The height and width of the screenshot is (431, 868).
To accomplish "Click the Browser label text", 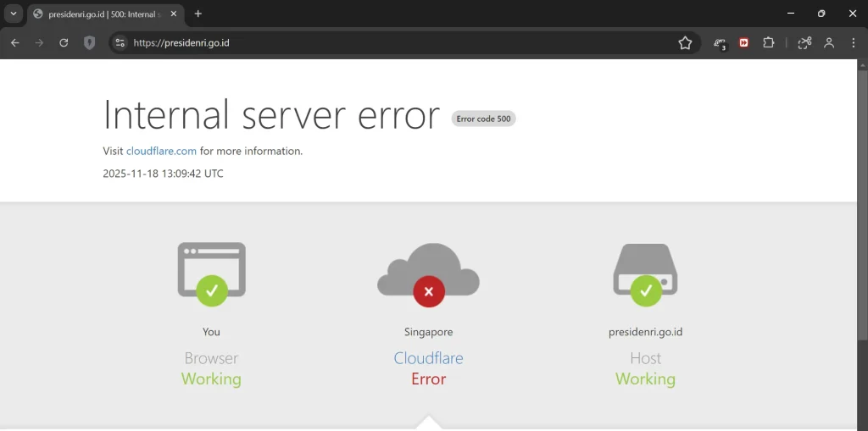I will point(211,358).
